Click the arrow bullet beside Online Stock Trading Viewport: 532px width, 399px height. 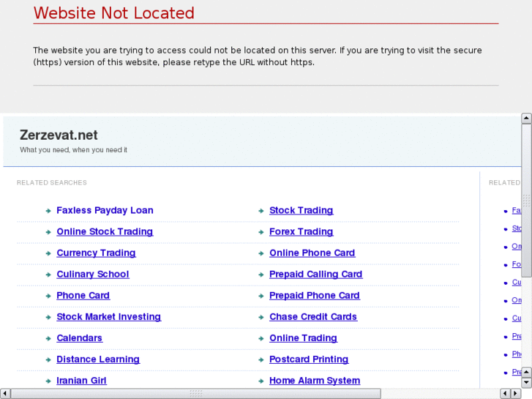48,232
